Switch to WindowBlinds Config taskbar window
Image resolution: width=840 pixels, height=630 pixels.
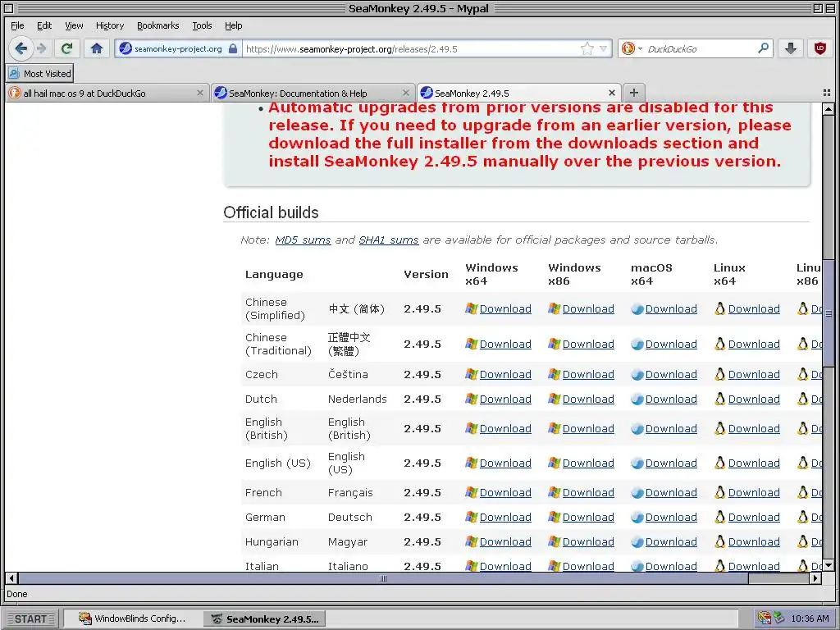pyautogui.click(x=132, y=619)
